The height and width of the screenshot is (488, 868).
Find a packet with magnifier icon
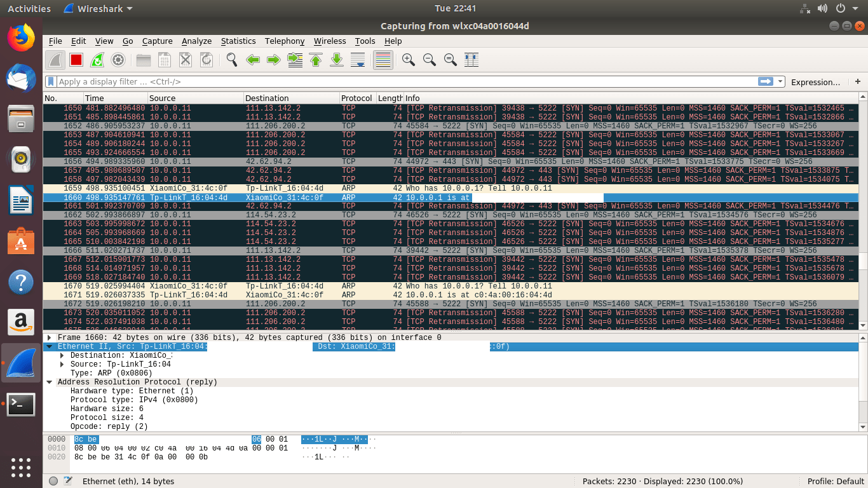tap(232, 60)
